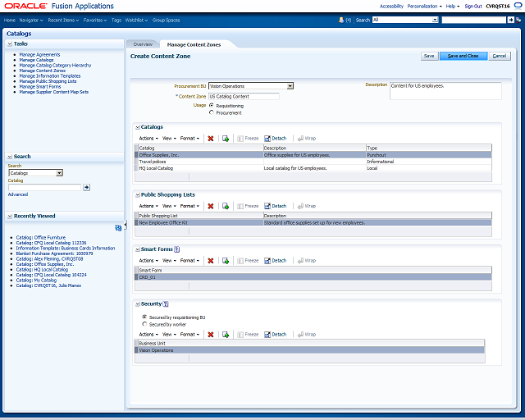The width and height of the screenshot is (525, 420).
Task: Open Catalogs search type dropdown
Action: 59,173
